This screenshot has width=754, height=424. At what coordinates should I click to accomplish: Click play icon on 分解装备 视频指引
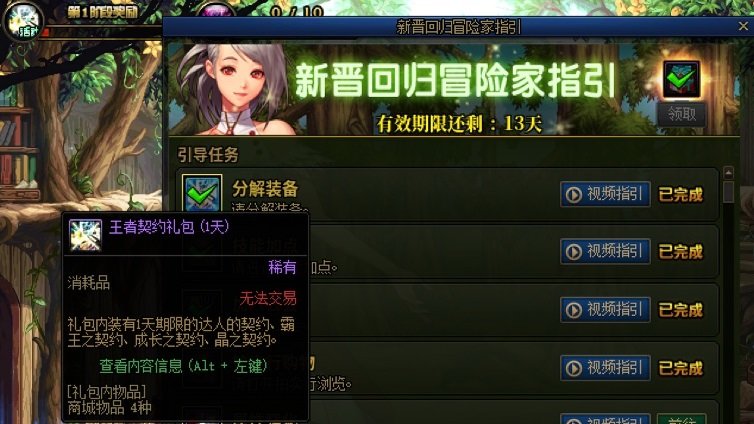(x=573, y=195)
